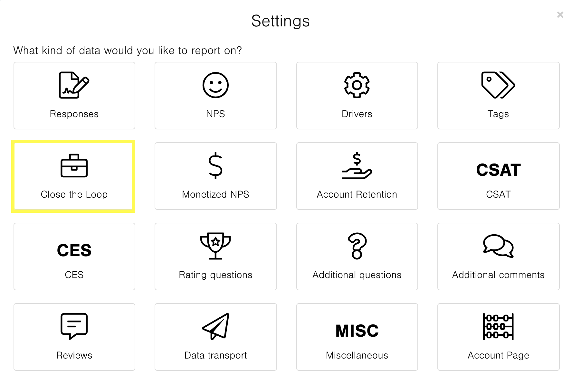The height and width of the screenshot is (392, 572).
Task: Open Data transport via the paper plane icon
Action: pyautogui.click(x=215, y=326)
